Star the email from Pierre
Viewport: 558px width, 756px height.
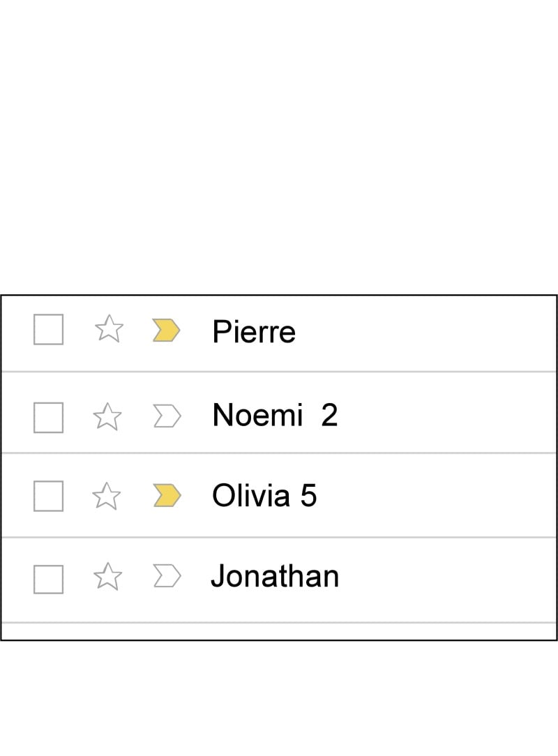click(x=109, y=328)
